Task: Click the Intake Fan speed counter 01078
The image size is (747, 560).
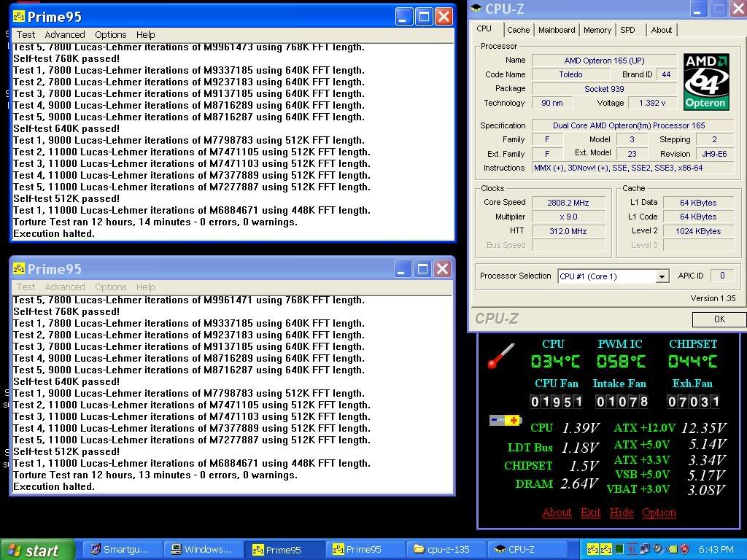Action: (622, 402)
